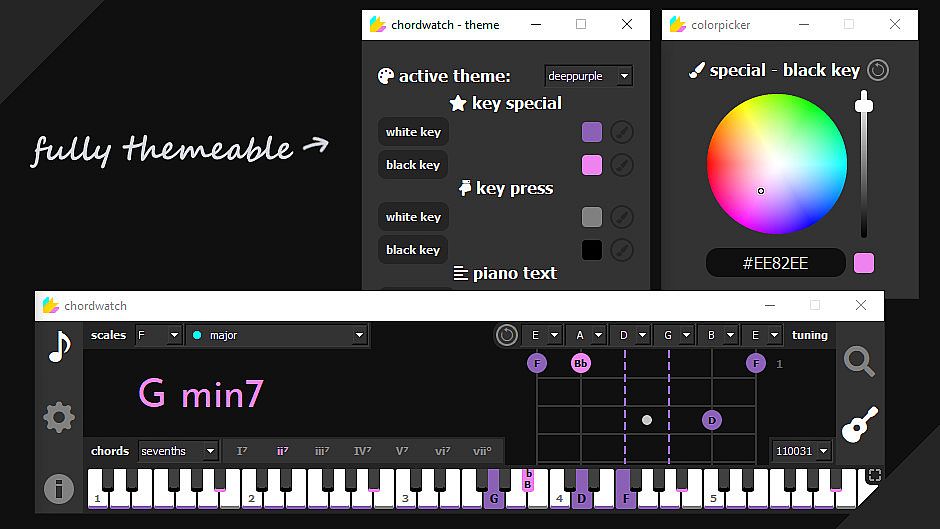The width and height of the screenshot is (940, 529).
Task: Click the palette icon beside active theme
Action: 385,76
